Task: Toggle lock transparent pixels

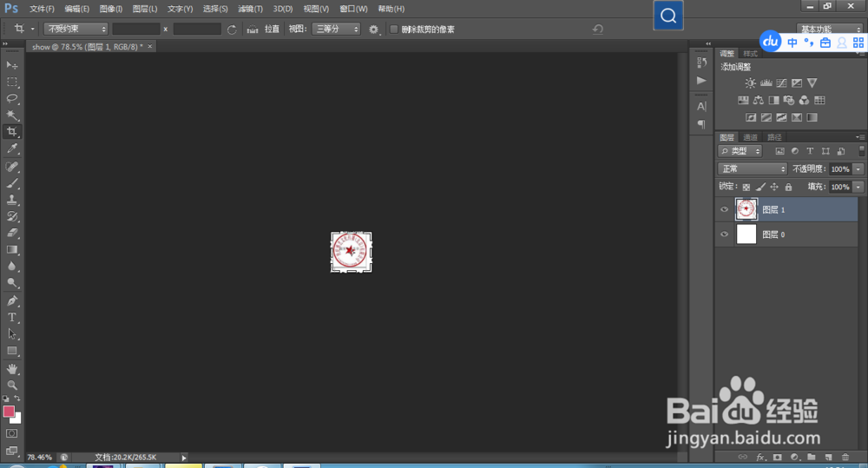Action: (746, 188)
